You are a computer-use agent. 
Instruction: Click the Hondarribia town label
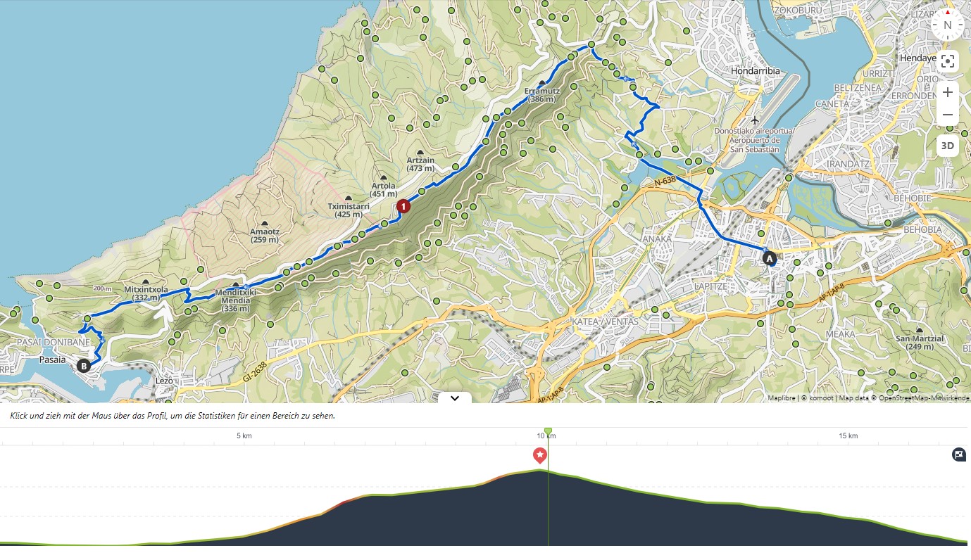[757, 71]
